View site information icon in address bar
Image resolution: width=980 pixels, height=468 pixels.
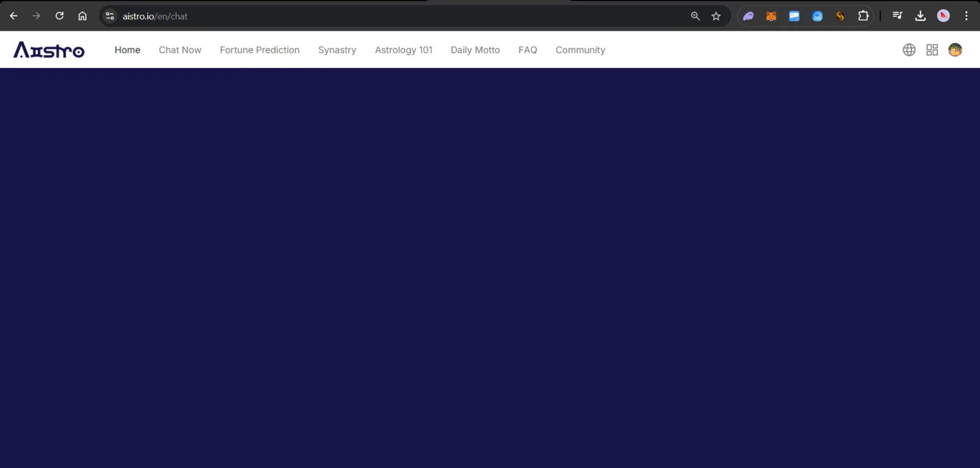point(110,16)
